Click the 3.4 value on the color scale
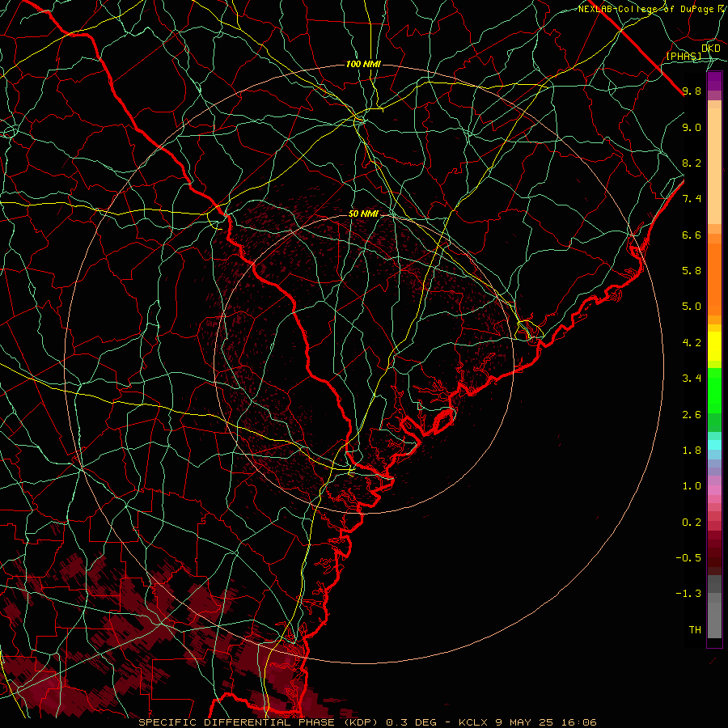 pos(692,379)
